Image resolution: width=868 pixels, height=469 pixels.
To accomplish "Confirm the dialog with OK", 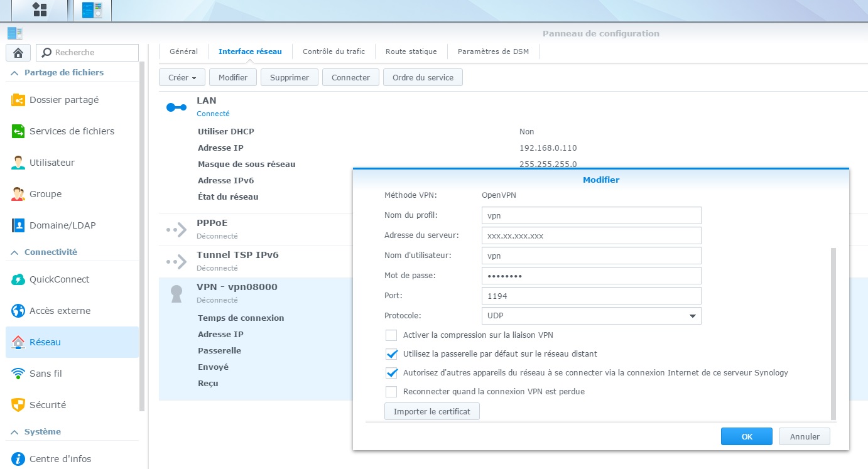I will tap(746, 436).
